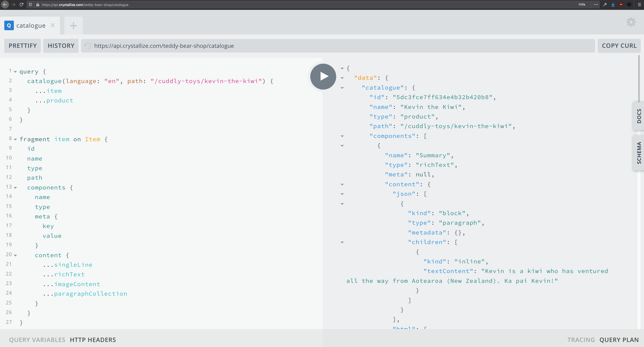The width and height of the screenshot is (644, 347).
Task: Collapse the "content" object in the response
Action: 342,184
